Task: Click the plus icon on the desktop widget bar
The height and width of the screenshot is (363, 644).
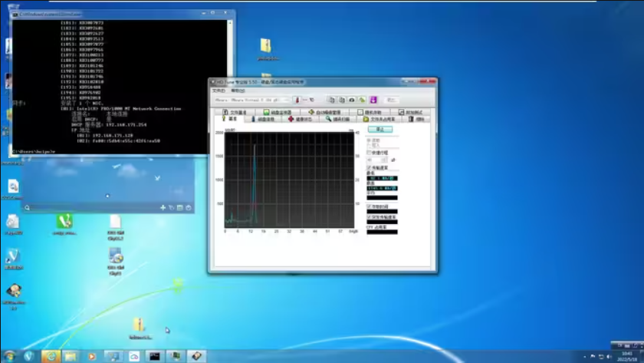Action: pyautogui.click(x=163, y=208)
